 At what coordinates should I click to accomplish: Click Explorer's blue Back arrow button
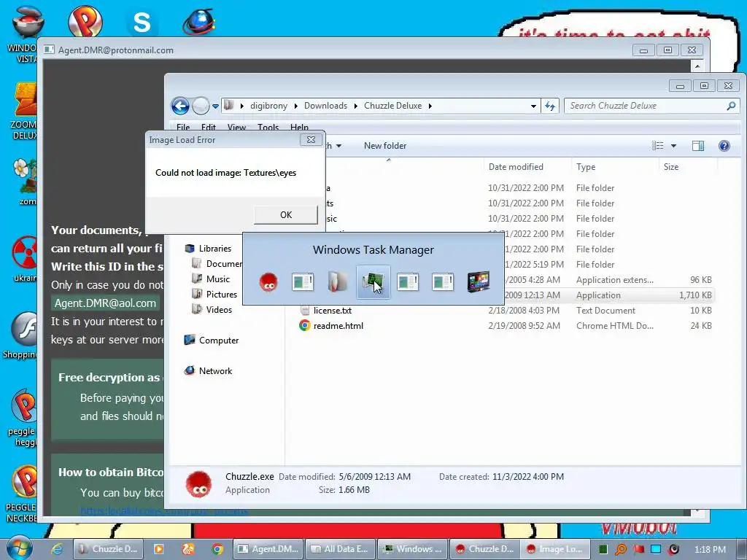(x=180, y=106)
